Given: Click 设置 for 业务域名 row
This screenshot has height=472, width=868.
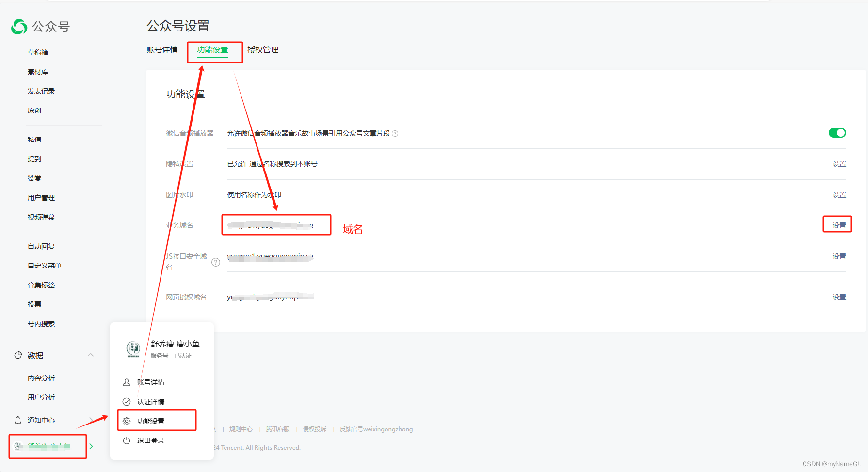Looking at the screenshot, I should 839,225.
